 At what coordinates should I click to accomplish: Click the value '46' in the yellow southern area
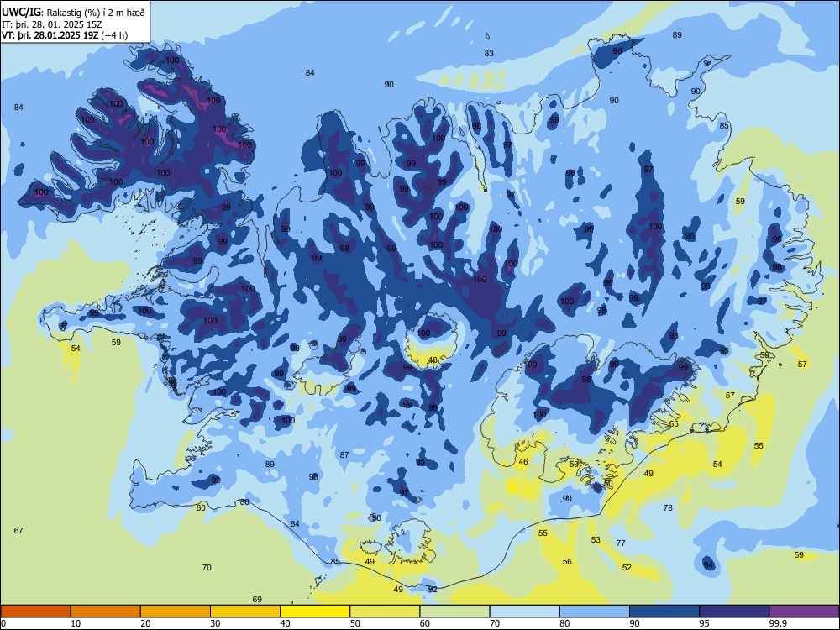(523, 462)
